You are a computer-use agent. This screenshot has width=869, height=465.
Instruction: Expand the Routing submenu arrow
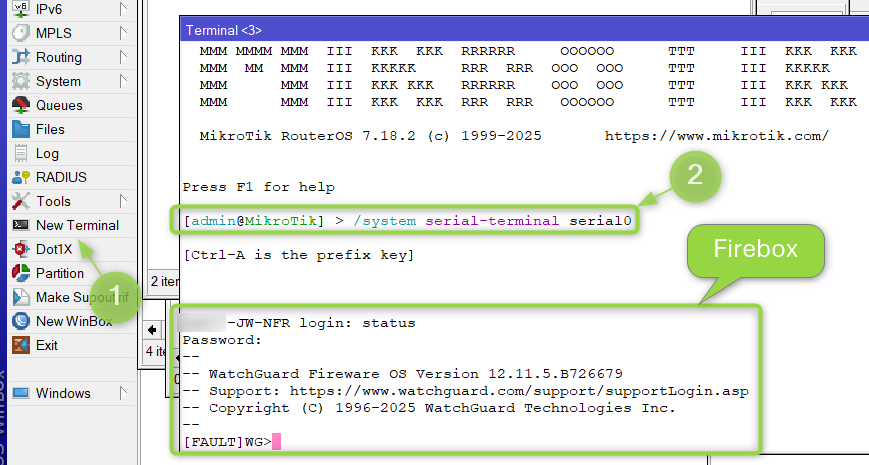(123, 57)
